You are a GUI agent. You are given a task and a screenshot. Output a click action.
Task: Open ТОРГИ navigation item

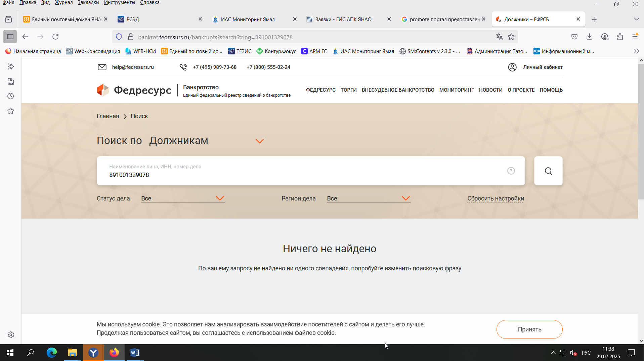pos(348,90)
